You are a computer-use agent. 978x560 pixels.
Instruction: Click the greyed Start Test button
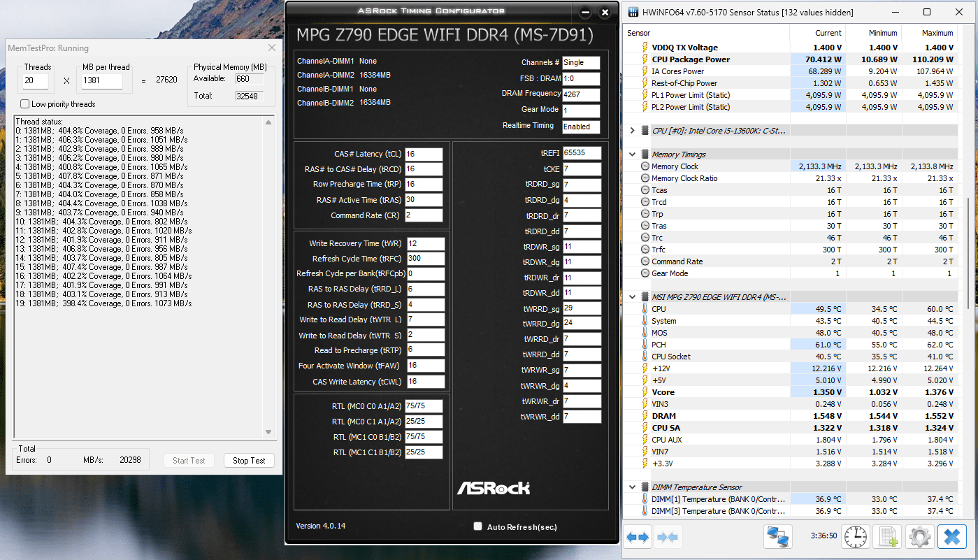coord(189,461)
